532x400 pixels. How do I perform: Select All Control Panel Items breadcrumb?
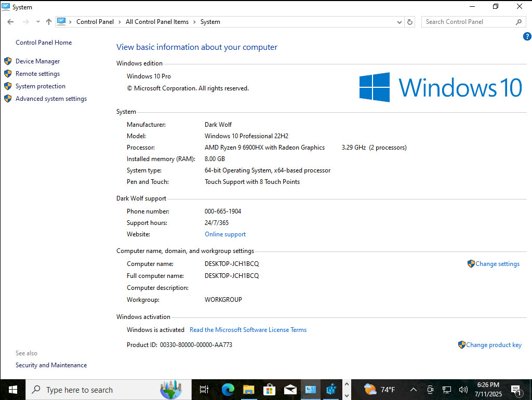click(157, 22)
